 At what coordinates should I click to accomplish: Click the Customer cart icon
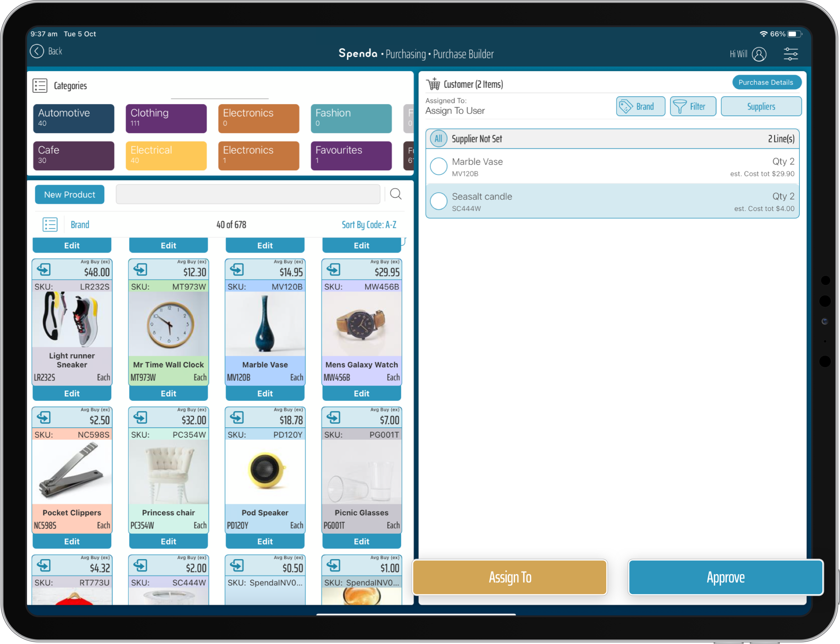pos(433,84)
